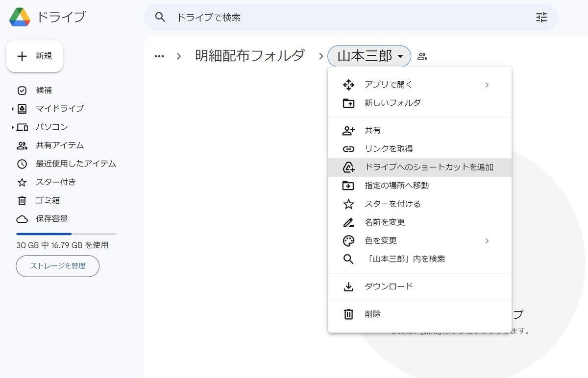Select スターを付ける menu entry

click(x=419, y=204)
